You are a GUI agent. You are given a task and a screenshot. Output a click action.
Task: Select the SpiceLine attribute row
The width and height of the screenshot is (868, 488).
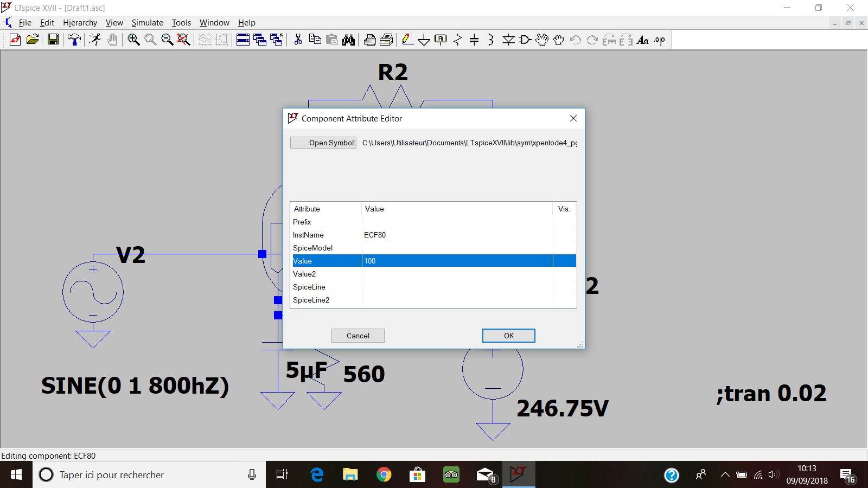pyautogui.click(x=433, y=287)
